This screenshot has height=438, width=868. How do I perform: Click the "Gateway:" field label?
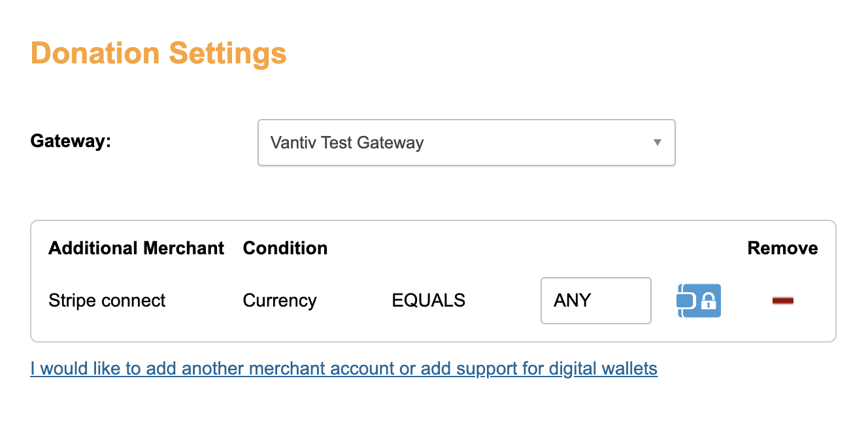click(x=71, y=141)
